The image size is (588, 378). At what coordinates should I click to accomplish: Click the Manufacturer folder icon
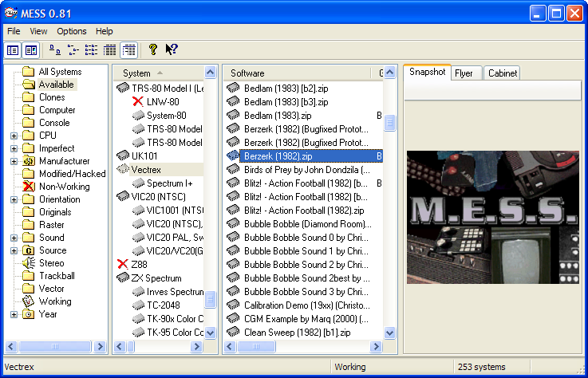pyautogui.click(x=29, y=161)
